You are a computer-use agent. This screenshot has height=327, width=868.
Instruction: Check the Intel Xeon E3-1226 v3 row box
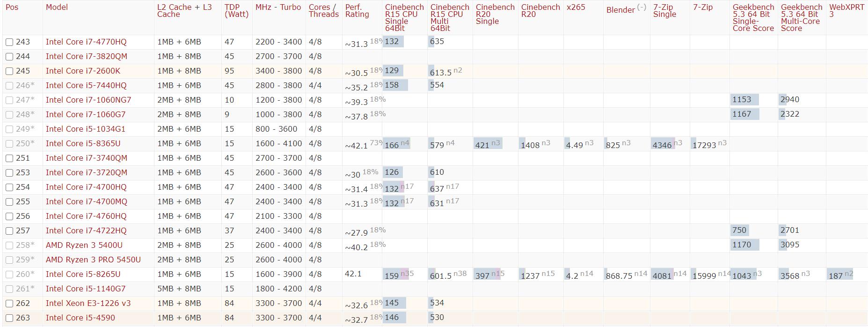pyautogui.click(x=9, y=304)
